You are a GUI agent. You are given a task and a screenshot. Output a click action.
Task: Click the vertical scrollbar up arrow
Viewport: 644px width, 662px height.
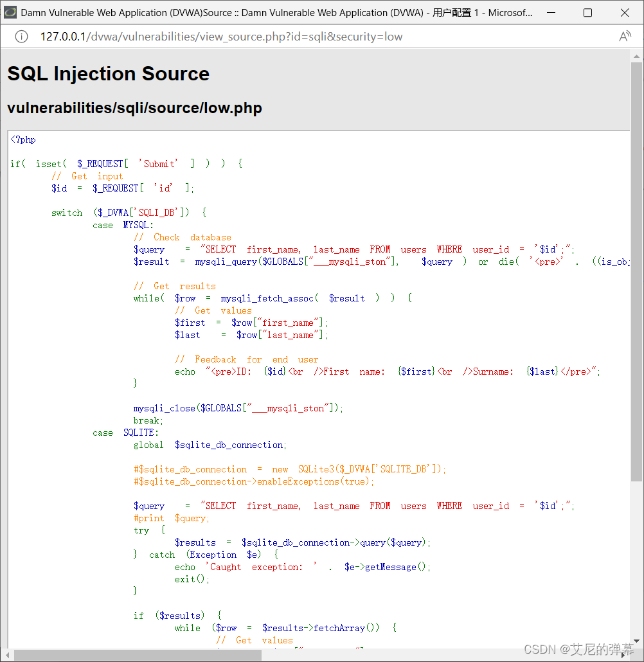(636, 56)
